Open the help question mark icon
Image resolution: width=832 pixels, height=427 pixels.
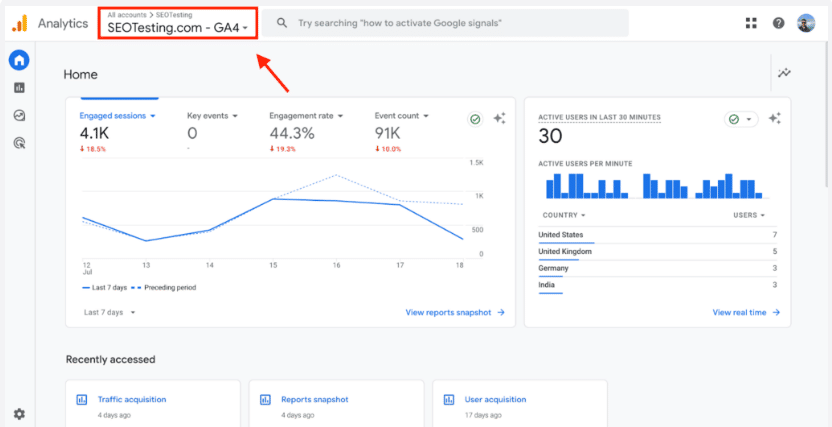click(x=778, y=23)
